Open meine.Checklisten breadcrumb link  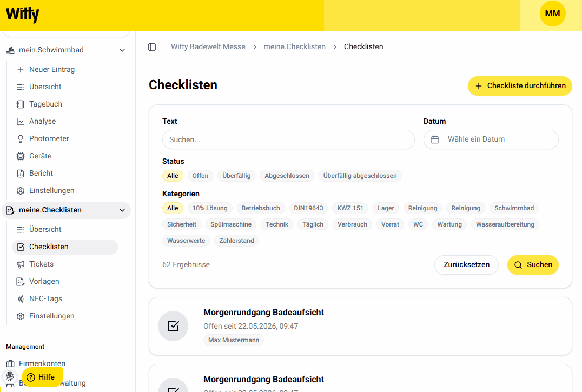point(294,46)
